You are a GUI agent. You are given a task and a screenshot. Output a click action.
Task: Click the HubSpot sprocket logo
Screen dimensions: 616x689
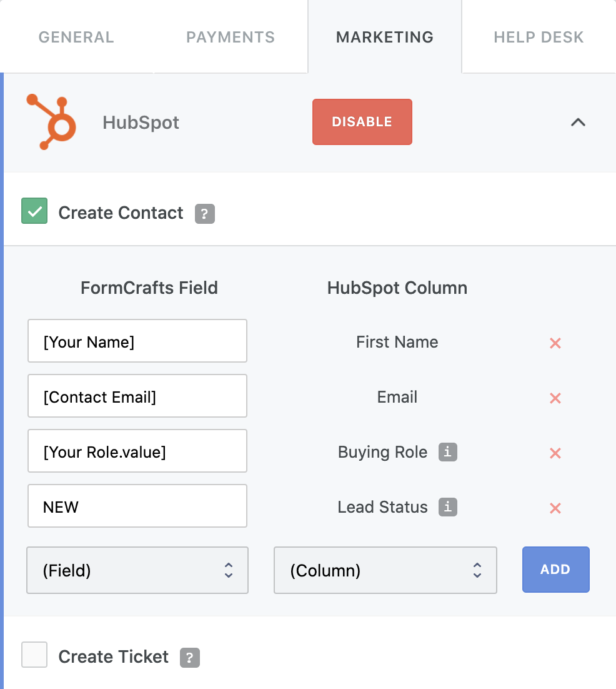click(x=51, y=122)
